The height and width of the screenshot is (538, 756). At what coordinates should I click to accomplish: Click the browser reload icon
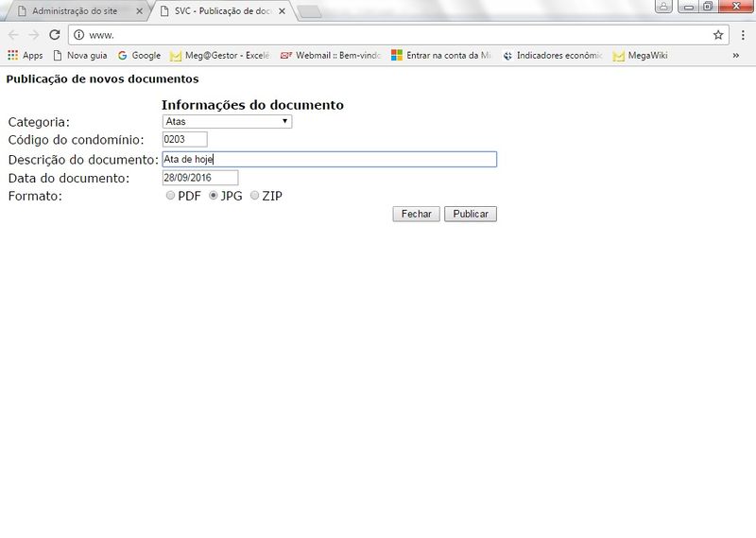pos(54,34)
